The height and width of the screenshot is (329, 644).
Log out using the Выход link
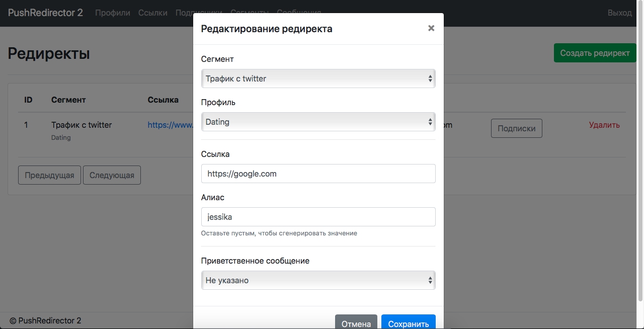pos(619,13)
